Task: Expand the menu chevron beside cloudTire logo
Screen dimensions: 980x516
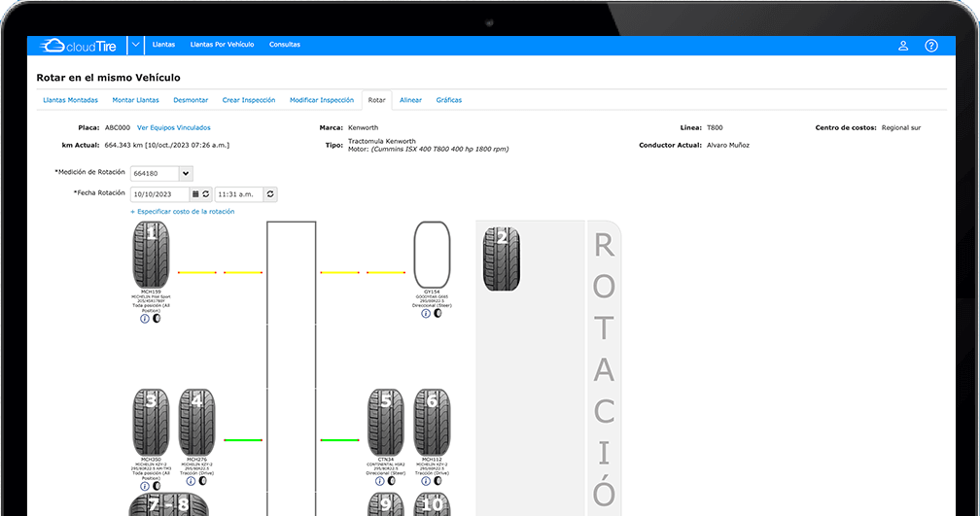Action: 135,45
